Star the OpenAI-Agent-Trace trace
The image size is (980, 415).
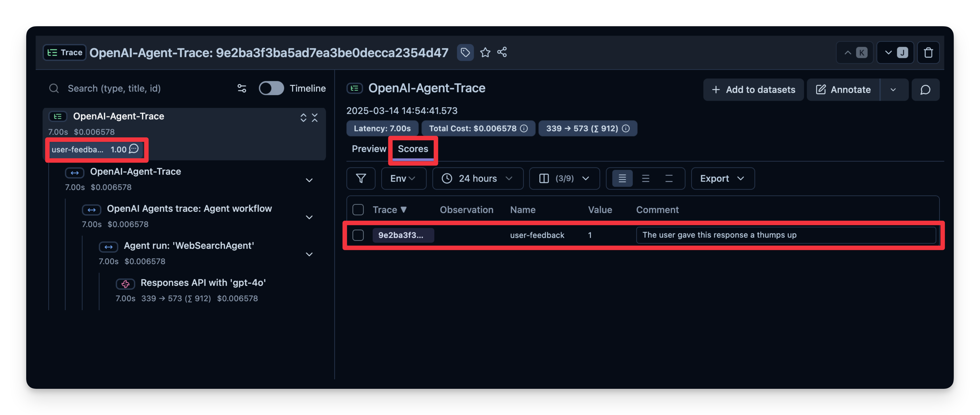(x=485, y=52)
